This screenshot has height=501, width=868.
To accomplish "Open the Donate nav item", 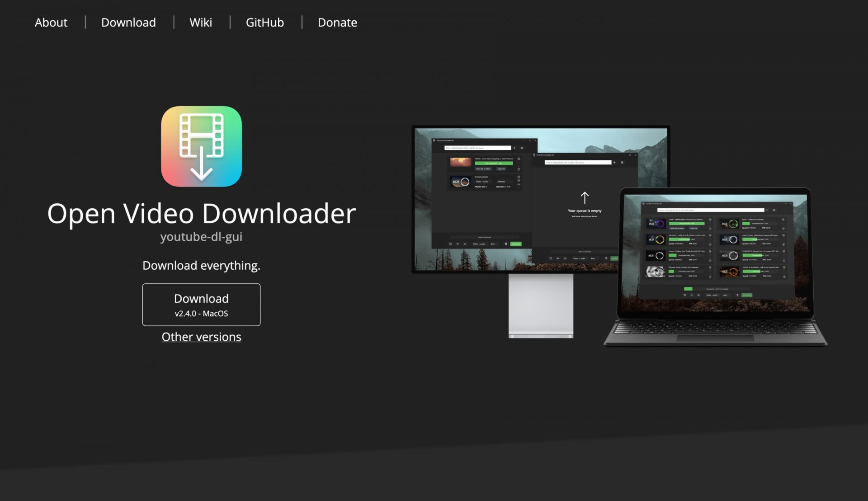I will click(337, 22).
